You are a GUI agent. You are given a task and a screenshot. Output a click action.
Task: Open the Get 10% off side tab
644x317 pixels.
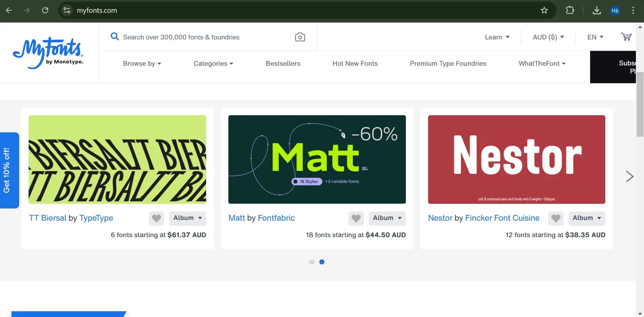9,170
